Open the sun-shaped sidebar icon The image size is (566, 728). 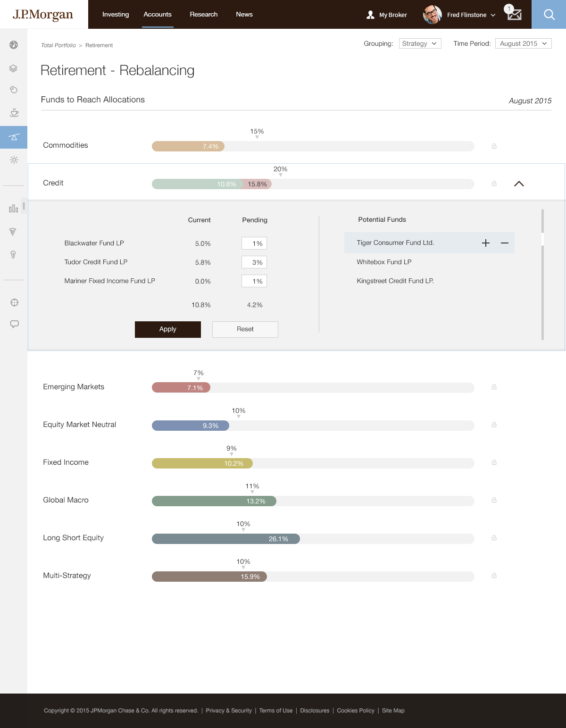pos(14,160)
